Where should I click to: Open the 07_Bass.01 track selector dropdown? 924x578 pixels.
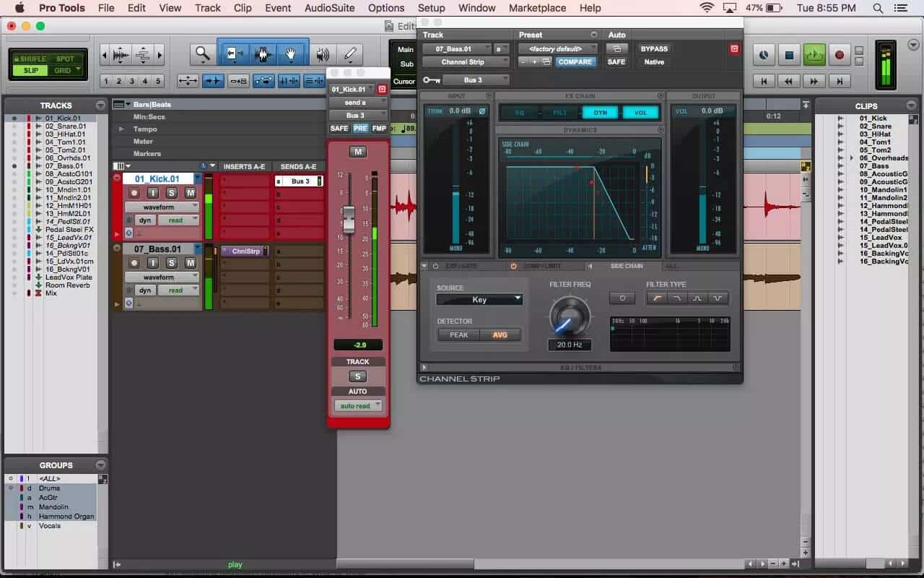coord(457,49)
